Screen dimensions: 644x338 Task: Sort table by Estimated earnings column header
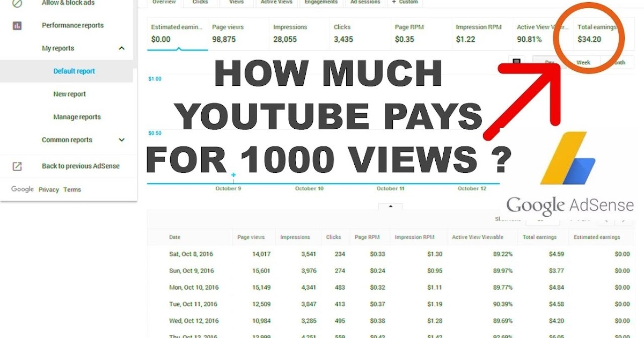597,237
